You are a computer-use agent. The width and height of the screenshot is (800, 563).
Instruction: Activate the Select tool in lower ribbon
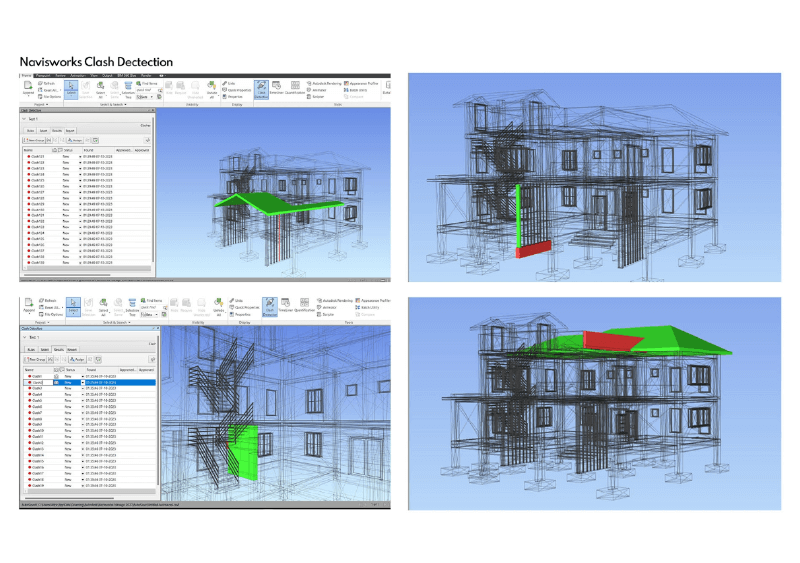point(73,306)
